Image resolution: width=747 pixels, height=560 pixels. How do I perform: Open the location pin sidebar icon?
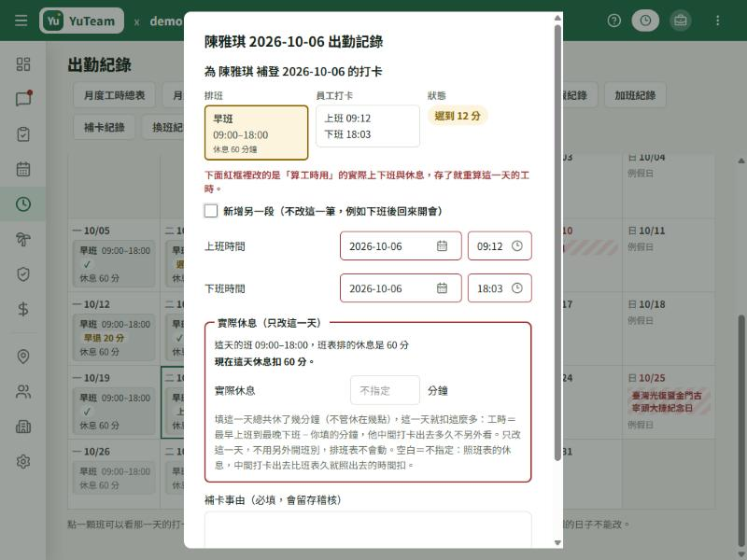pyautogui.click(x=22, y=357)
